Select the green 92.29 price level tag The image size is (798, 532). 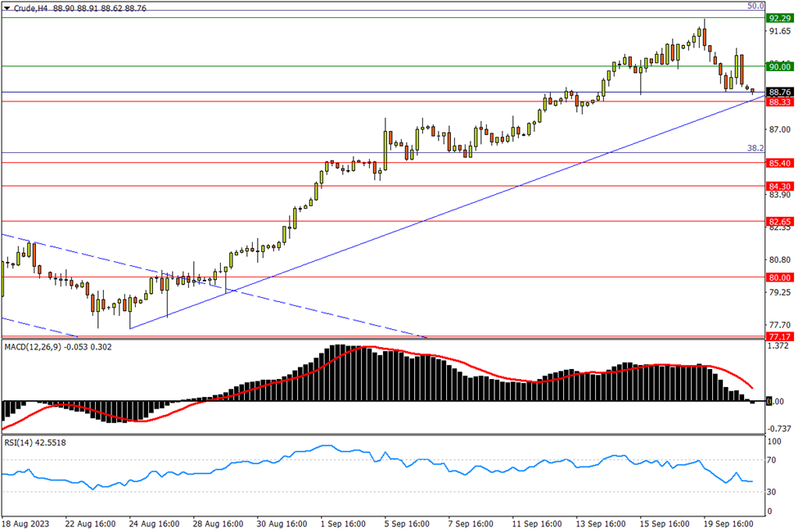pyautogui.click(x=779, y=18)
